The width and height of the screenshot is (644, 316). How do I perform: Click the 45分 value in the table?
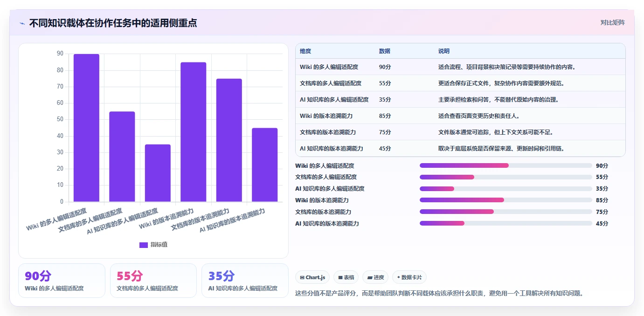click(385, 149)
